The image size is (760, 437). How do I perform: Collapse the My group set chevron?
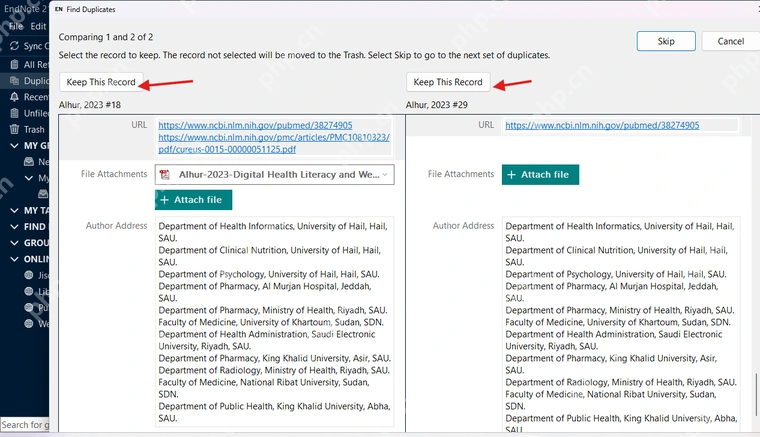[x=29, y=178]
